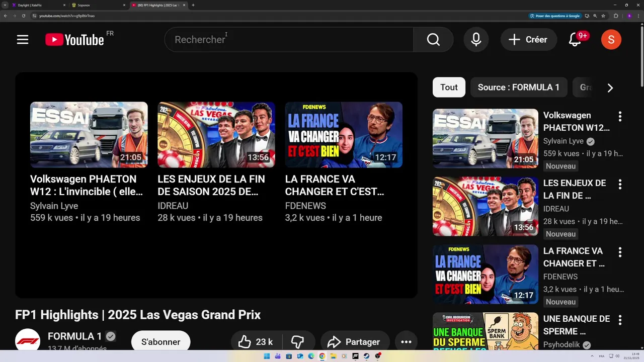This screenshot has width=644, height=362.
Task: Click the magnifier search button
Action: click(x=433, y=40)
